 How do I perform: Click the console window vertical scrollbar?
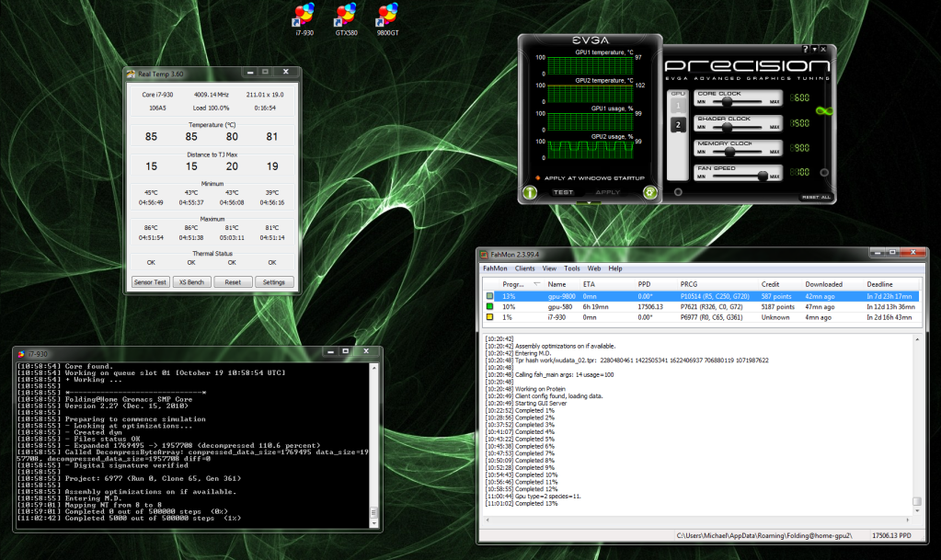[x=373, y=445]
